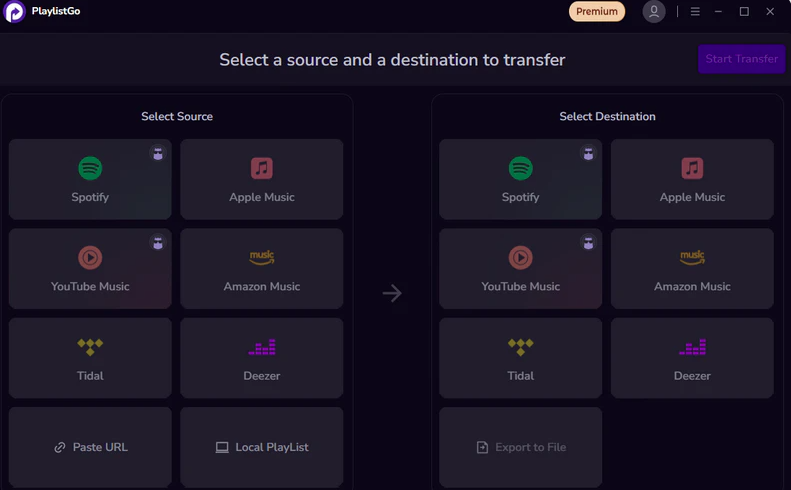Choose Apple Music as destination
Image resolution: width=791 pixels, height=490 pixels.
click(692, 179)
